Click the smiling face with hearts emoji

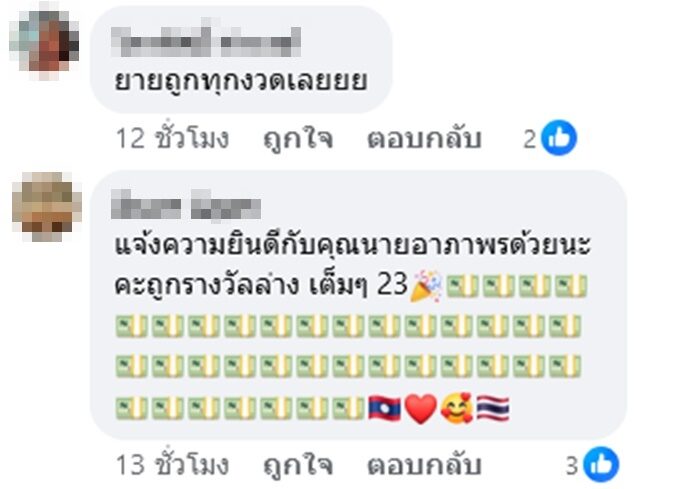tap(457, 408)
